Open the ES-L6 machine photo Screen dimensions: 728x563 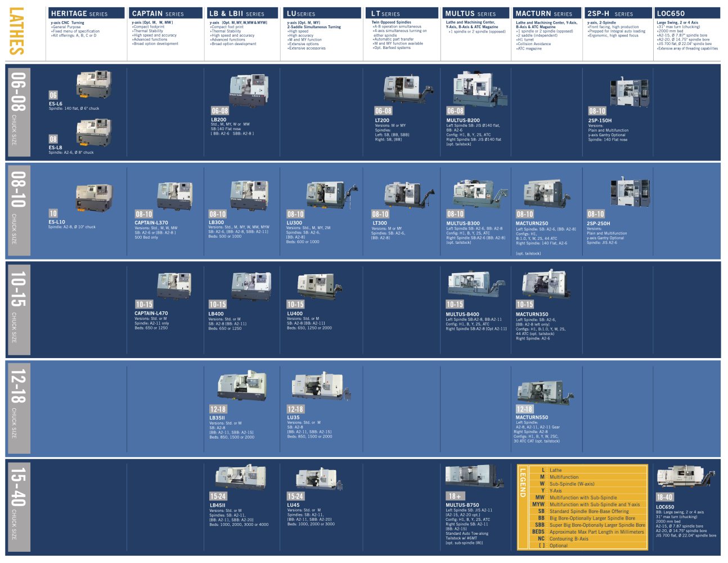tap(94, 84)
